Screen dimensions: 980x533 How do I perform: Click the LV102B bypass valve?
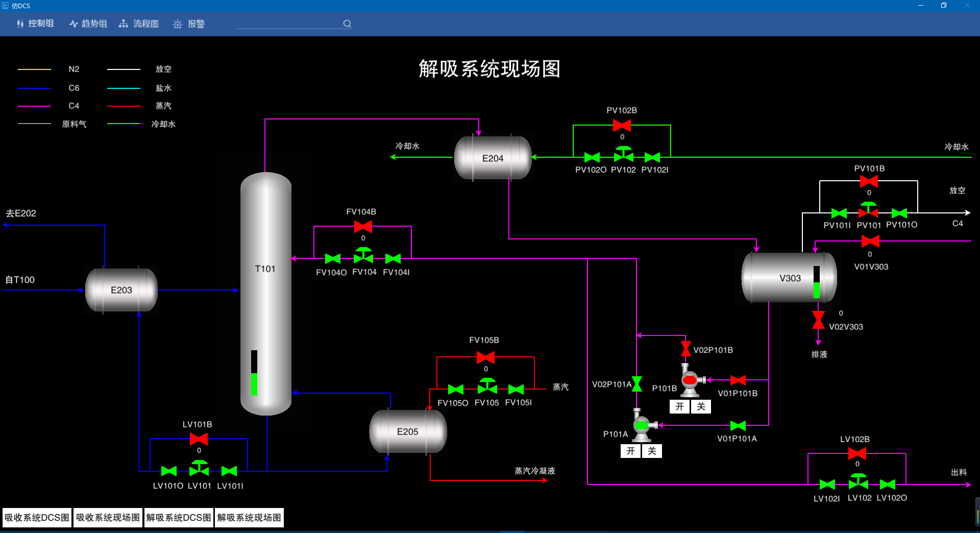[x=857, y=453]
